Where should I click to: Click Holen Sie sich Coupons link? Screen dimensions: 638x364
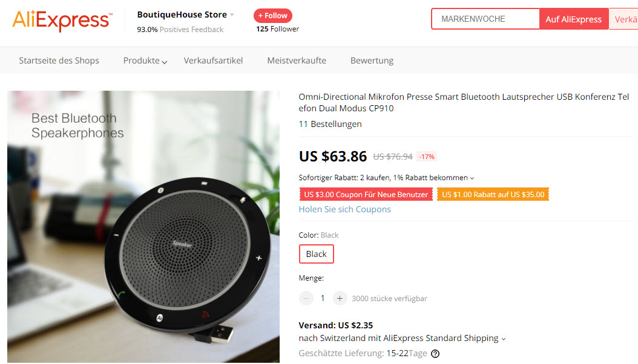click(344, 209)
